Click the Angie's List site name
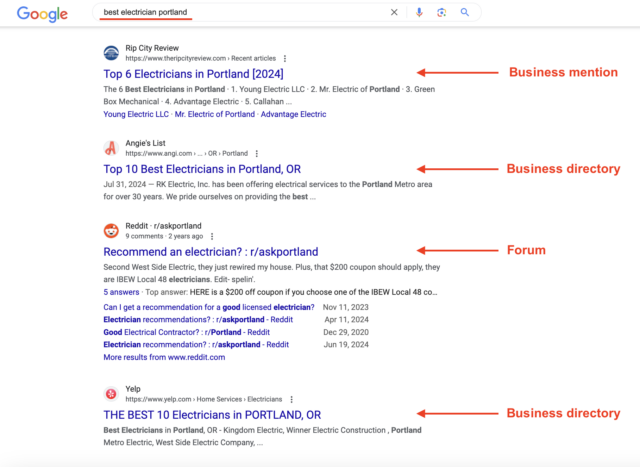The width and height of the screenshot is (640, 467). pyautogui.click(x=145, y=143)
